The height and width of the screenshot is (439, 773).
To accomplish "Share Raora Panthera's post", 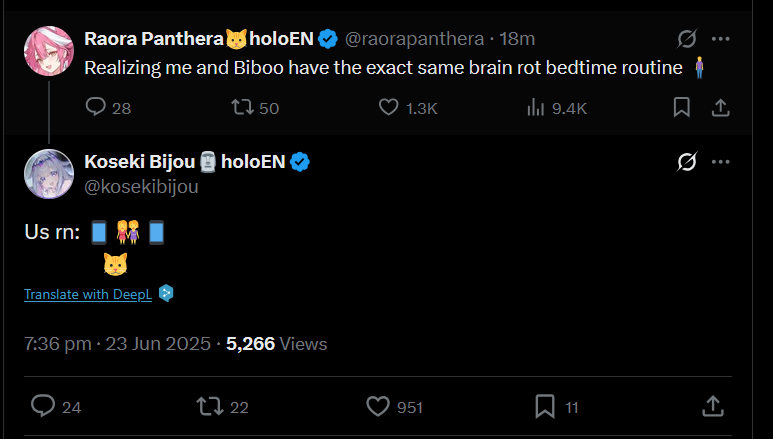I will 719,107.
